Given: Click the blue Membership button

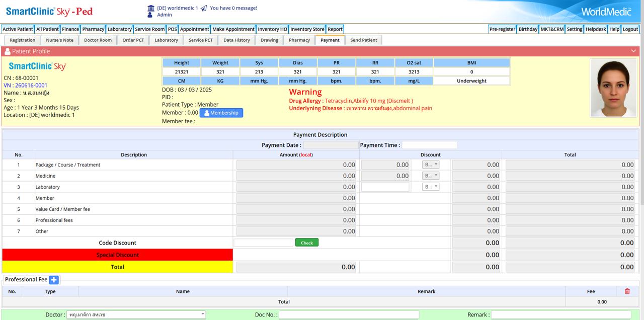Looking at the screenshot, I should pos(221,113).
